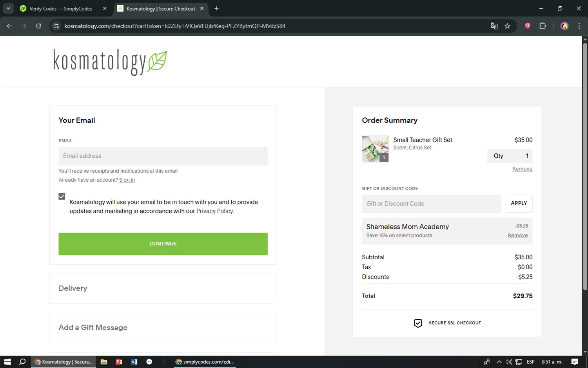
Task: Open the Windows Start menu
Action: (7, 362)
